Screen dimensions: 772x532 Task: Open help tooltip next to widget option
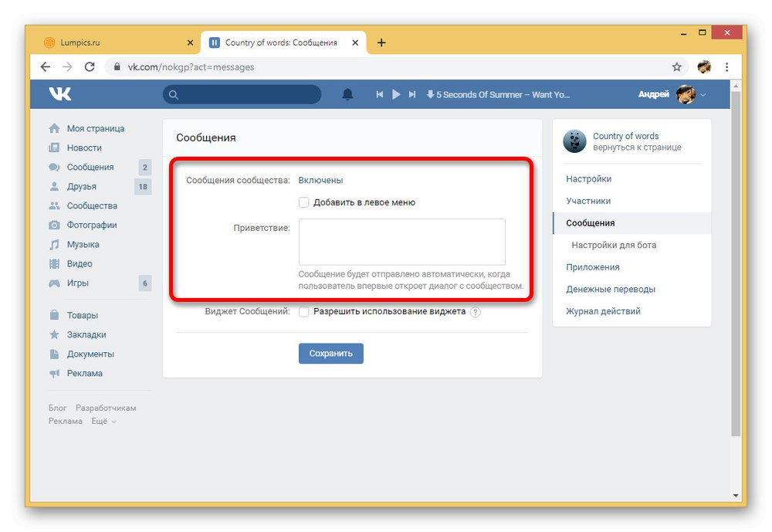475,312
